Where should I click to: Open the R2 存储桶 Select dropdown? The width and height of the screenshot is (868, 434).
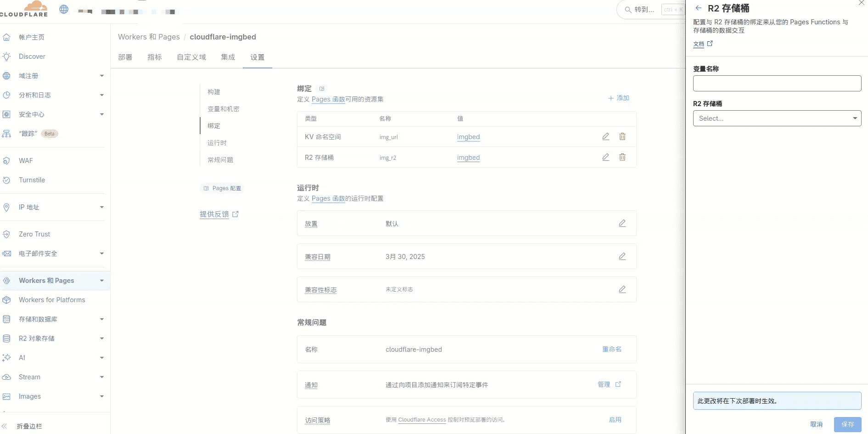[777, 118]
